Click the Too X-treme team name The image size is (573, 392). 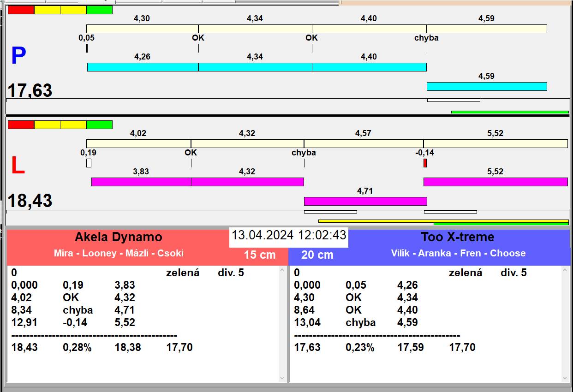[457, 237]
